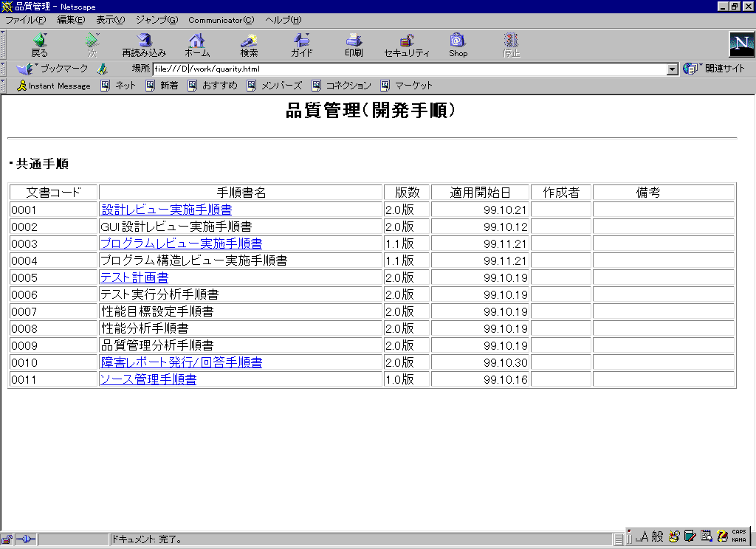
Task: Expand the location URL dropdown arrow
Action: click(x=672, y=69)
